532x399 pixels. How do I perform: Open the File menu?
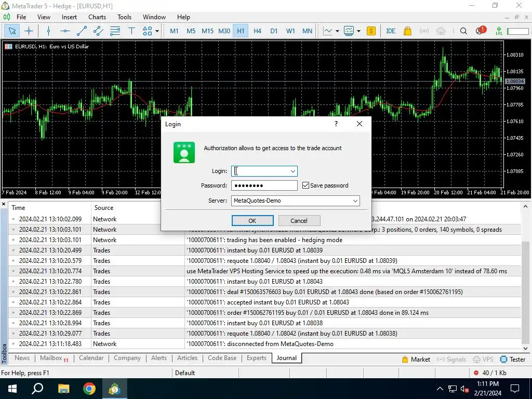coord(21,17)
